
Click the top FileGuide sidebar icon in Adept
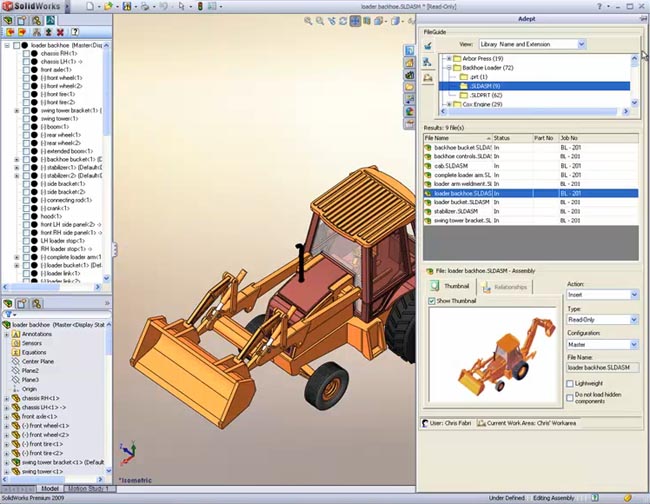(428, 46)
